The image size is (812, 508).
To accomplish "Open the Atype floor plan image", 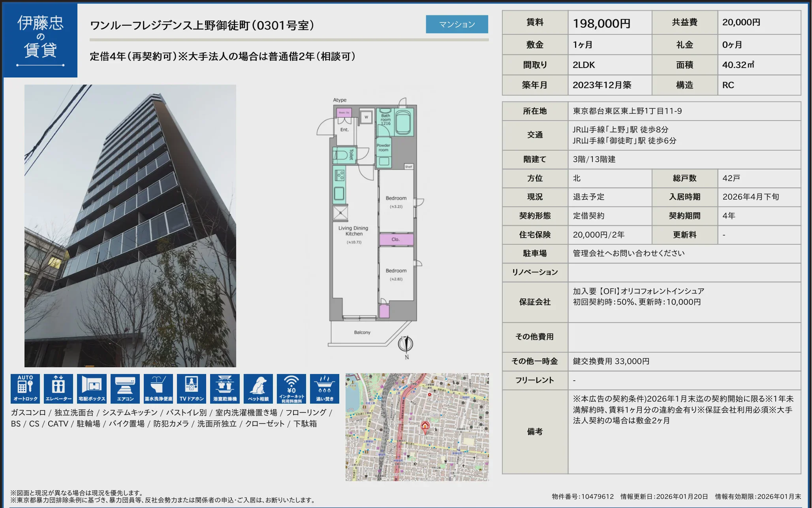I will 371,221.
